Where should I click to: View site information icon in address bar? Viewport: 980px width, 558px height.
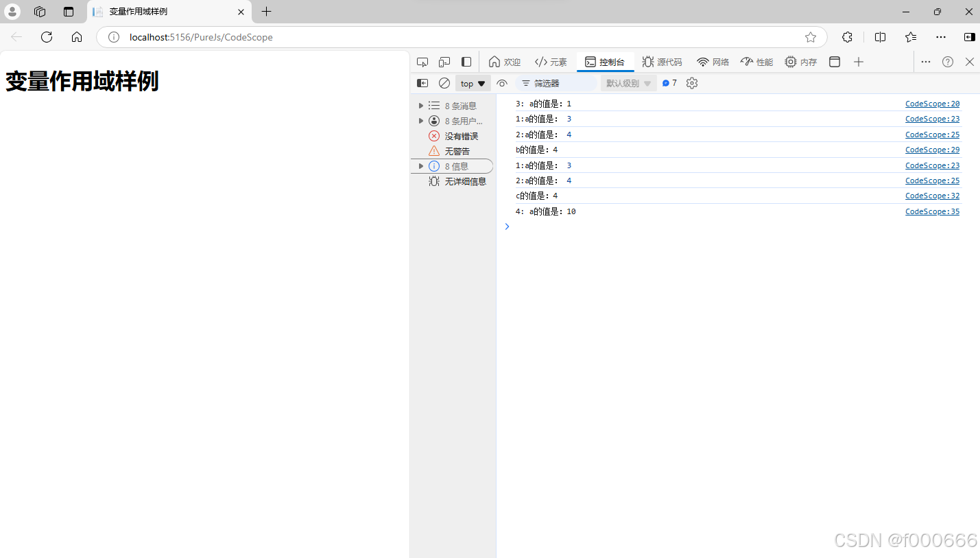[x=115, y=37]
